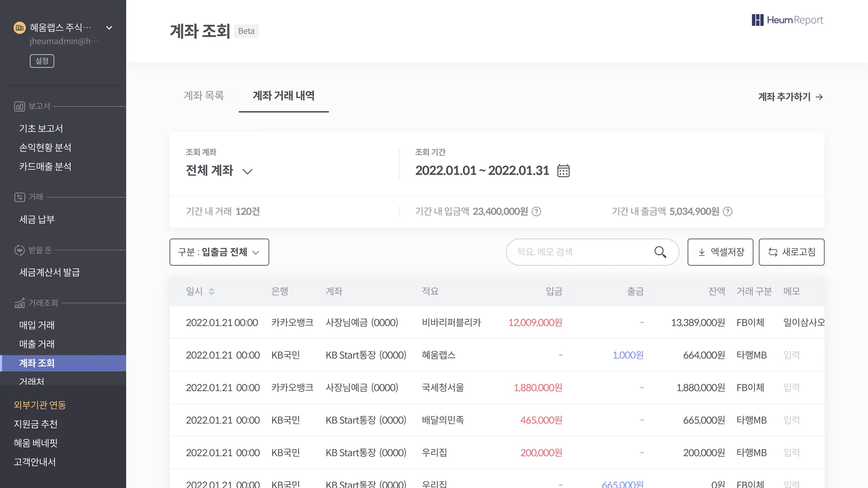Open 세금계산서 발급 in the sidebar

pyautogui.click(x=50, y=272)
